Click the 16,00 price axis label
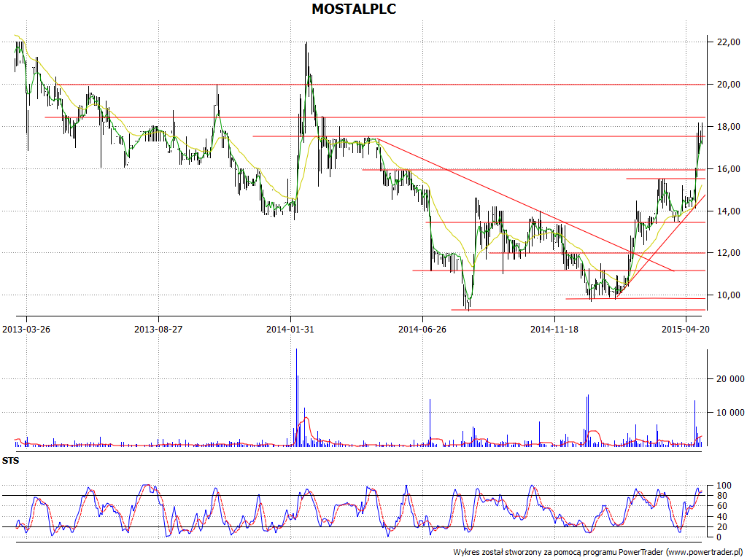This screenshot has height=560, width=747. (x=729, y=169)
